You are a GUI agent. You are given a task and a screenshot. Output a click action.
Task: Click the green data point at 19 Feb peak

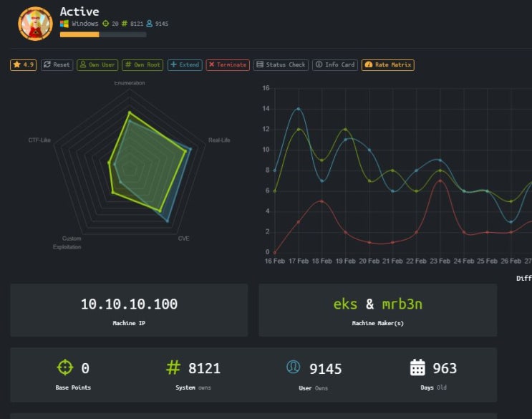point(346,129)
